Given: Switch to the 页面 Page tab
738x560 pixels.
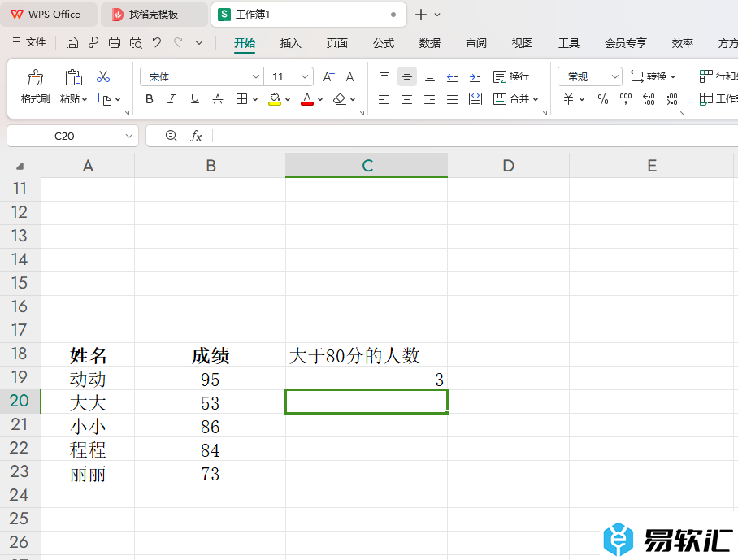Looking at the screenshot, I should pyautogui.click(x=337, y=43).
